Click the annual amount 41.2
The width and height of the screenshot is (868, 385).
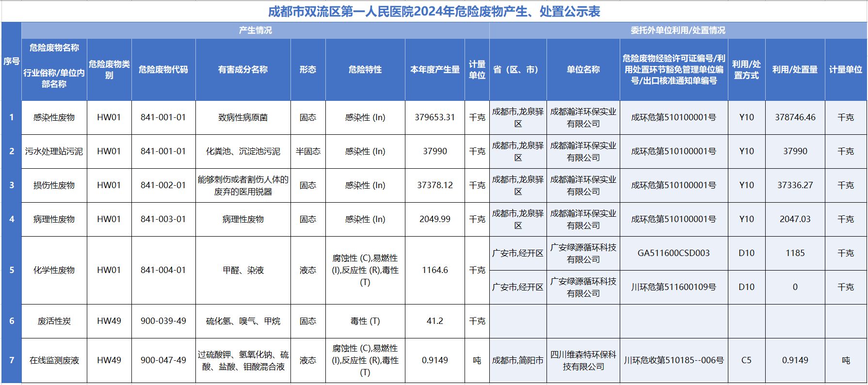435,321
